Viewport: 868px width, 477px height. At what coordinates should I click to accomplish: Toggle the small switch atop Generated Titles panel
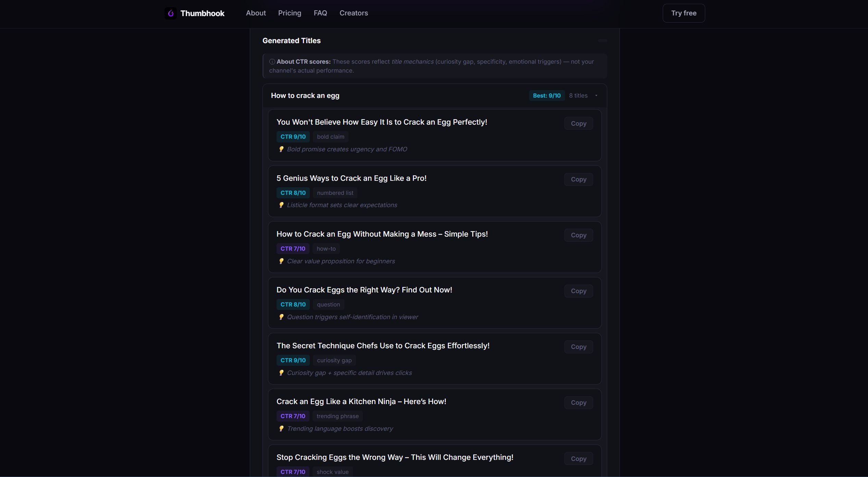pyautogui.click(x=602, y=40)
